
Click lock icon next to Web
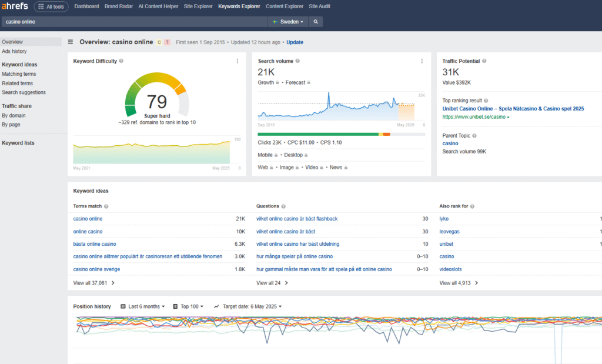pyautogui.click(x=272, y=168)
